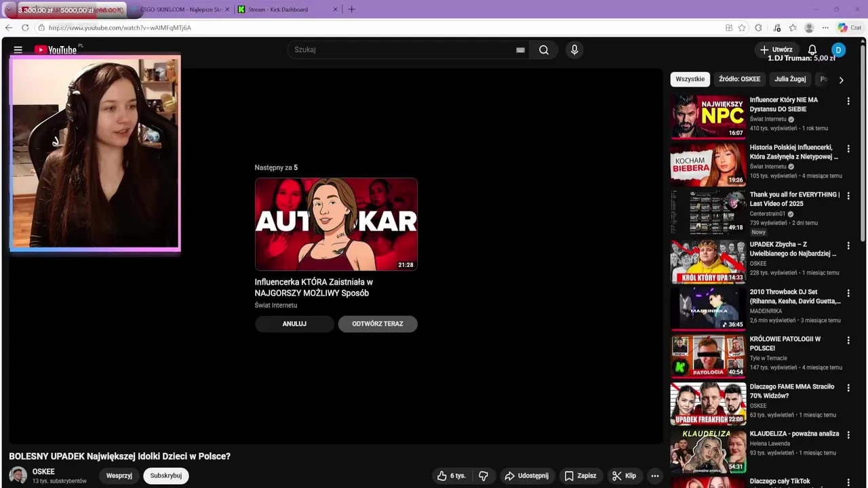
Task: Open options for 2010 Throwback DJ Set video
Action: click(x=848, y=293)
